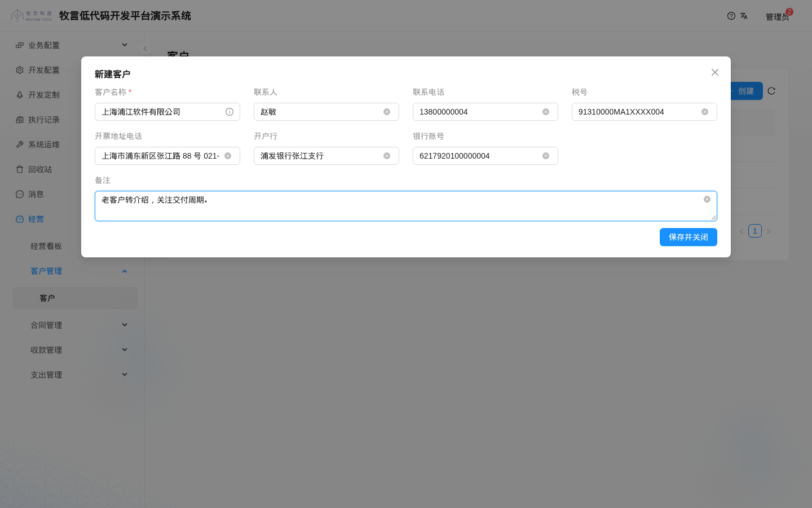Clear the 税号 field
812x508 pixels.
coord(705,112)
